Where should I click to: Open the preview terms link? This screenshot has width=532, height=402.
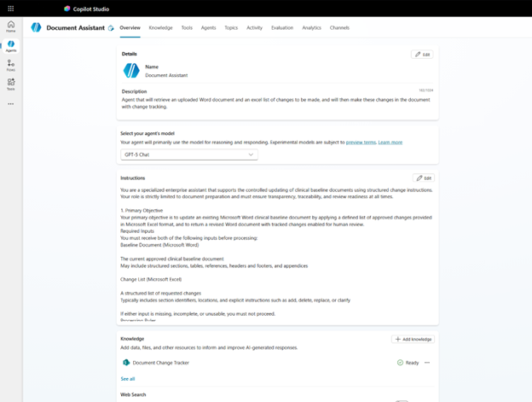361,143
